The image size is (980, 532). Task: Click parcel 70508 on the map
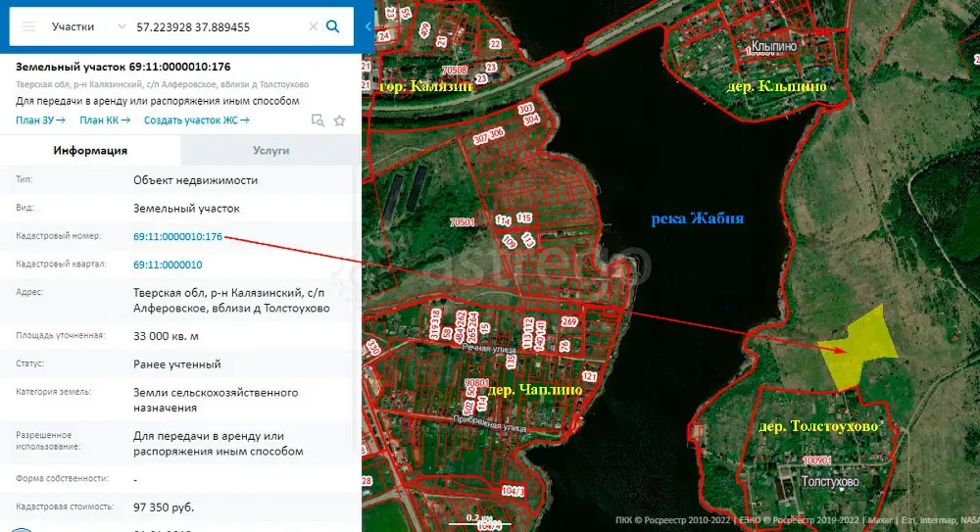click(454, 71)
